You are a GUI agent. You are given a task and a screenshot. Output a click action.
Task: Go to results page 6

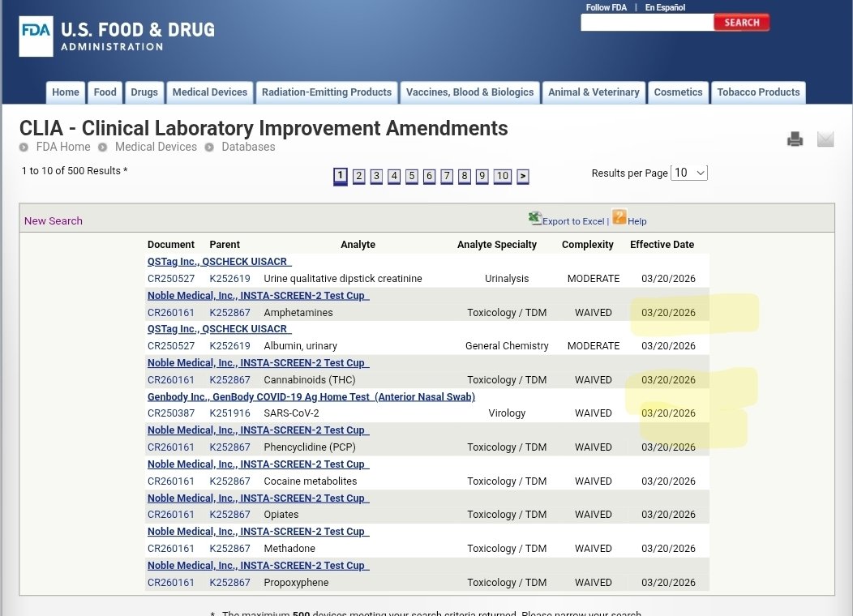coord(429,176)
